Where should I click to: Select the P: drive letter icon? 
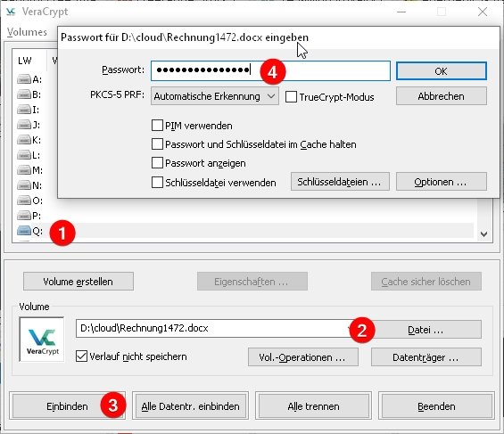coord(24,216)
